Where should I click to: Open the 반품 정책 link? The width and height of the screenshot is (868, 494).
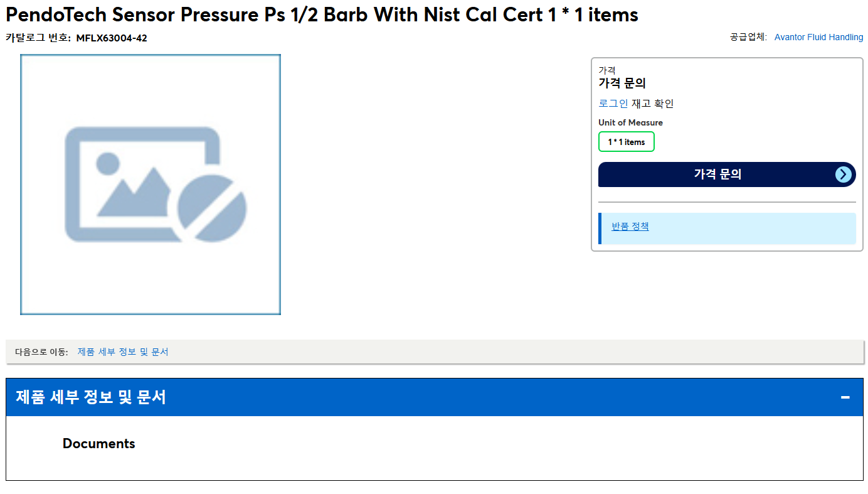pos(630,226)
